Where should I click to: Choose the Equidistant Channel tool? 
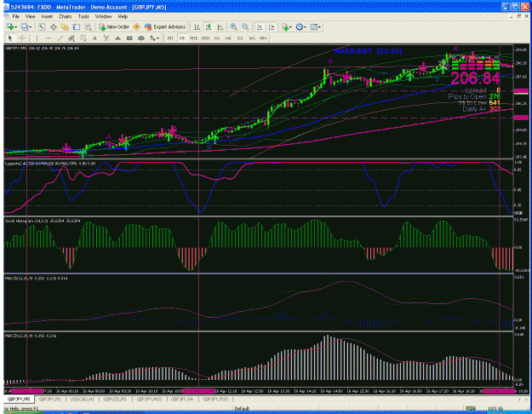click(72, 38)
